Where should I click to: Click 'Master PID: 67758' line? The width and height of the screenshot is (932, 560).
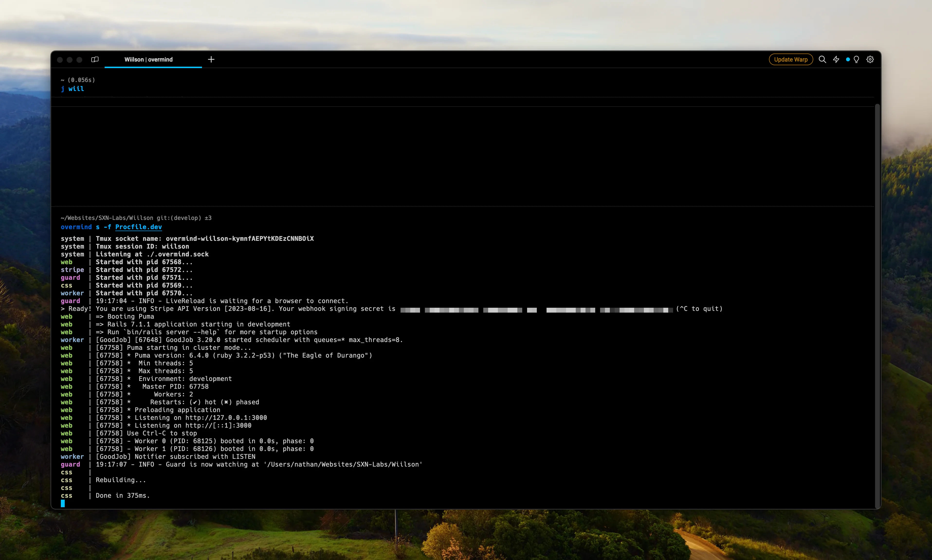pyautogui.click(x=152, y=387)
